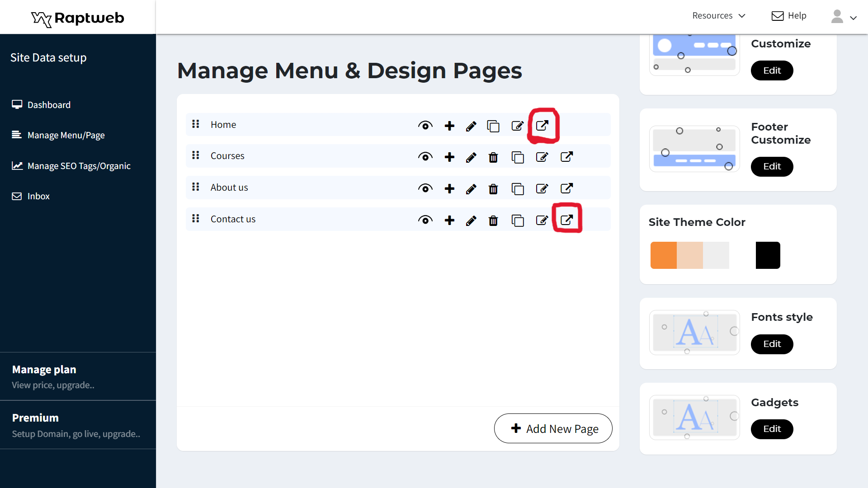Duplicate About us page with copy icon
The image size is (868, 488).
click(518, 189)
